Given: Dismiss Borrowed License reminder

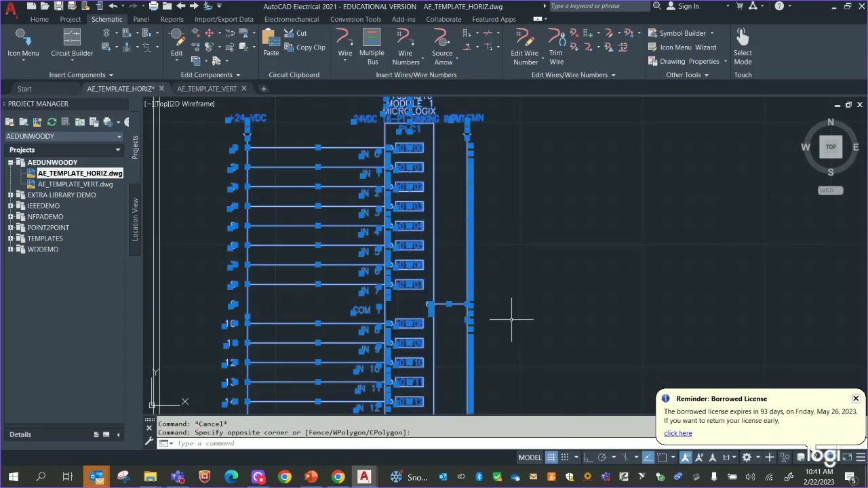Looking at the screenshot, I should 856,399.
